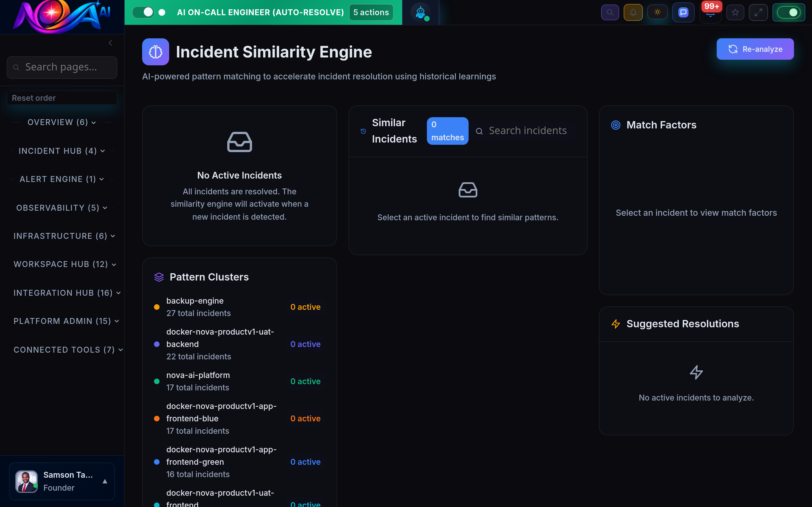Open notifications via the bell icon
Screen dimensions: 812x507
[633, 12]
